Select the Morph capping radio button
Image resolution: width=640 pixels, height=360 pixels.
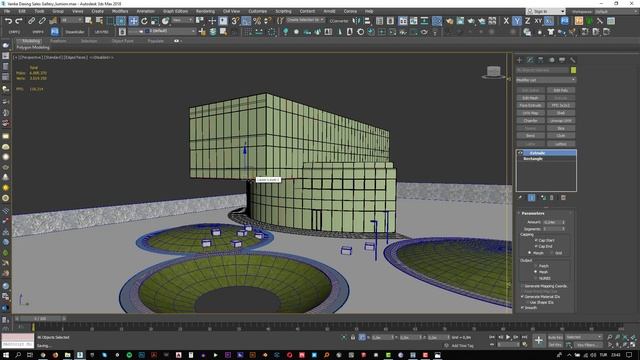530,253
